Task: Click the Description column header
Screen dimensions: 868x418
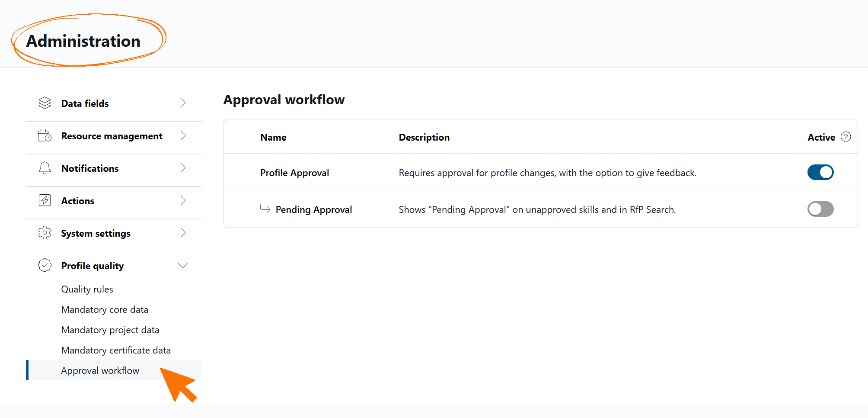Action: click(424, 137)
